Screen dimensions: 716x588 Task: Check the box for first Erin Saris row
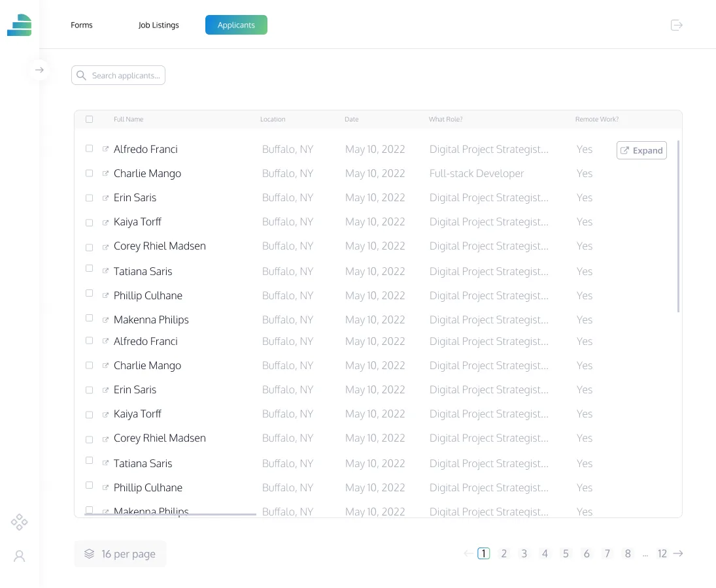[89, 198]
